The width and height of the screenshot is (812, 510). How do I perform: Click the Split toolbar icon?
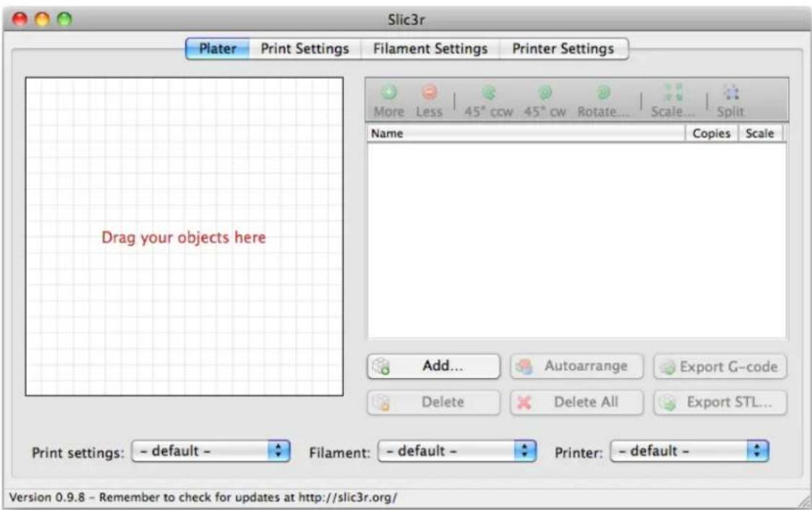731,101
